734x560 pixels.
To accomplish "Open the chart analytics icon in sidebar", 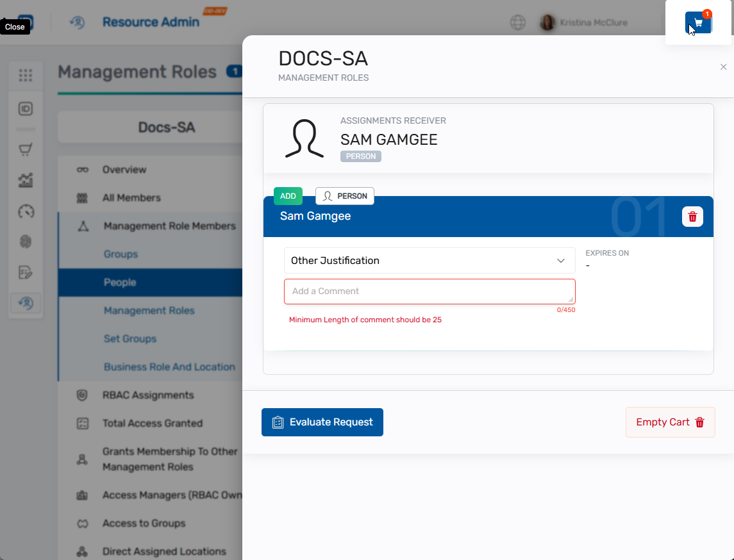I will 26,181.
